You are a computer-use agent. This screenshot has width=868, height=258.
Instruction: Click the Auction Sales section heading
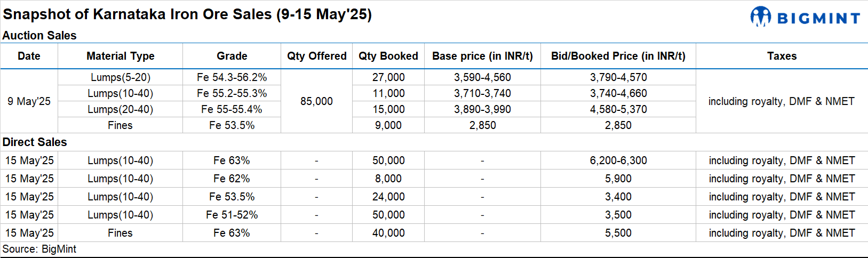[39, 36]
